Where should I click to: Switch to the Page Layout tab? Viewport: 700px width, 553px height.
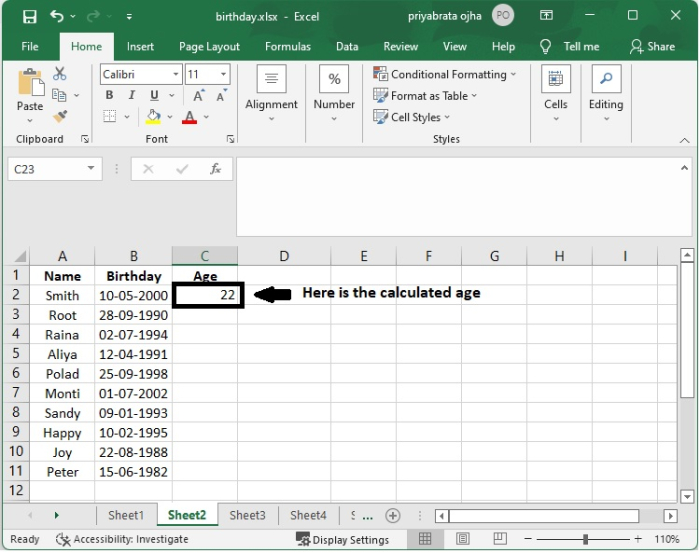click(x=209, y=46)
